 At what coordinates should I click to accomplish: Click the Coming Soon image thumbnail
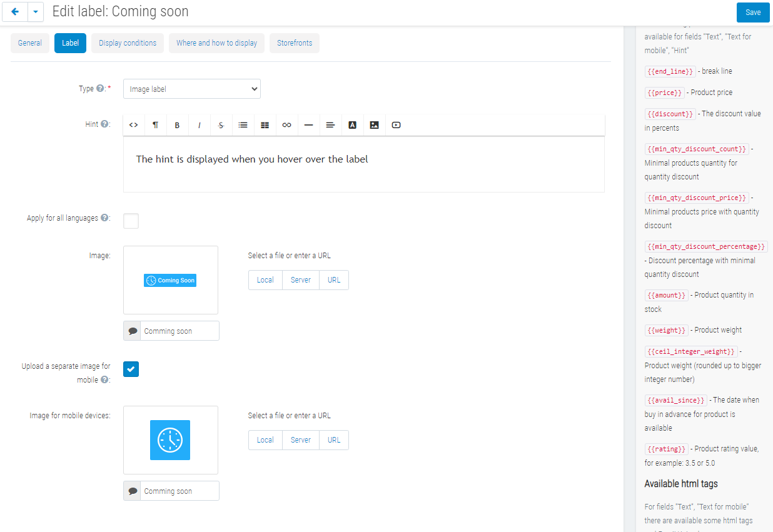click(171, 280)
